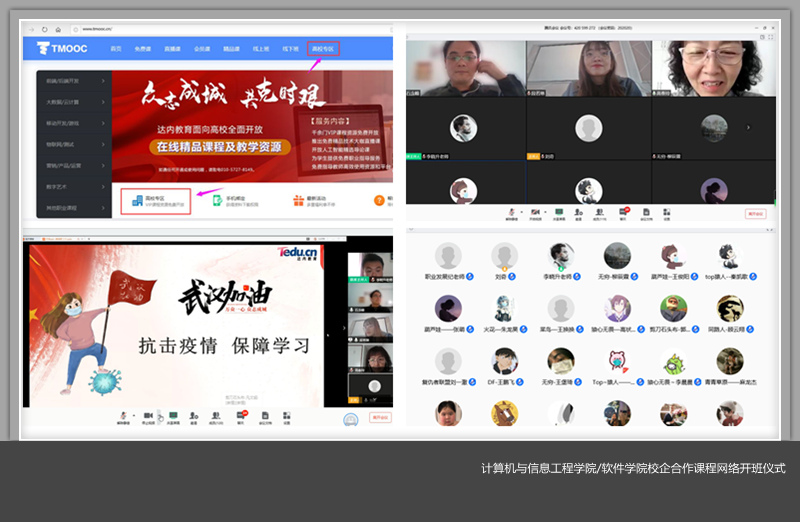Open the 高校专区 tab in TMOOC navigation
The height and width of the screenshot is (522, 800).
324,47
